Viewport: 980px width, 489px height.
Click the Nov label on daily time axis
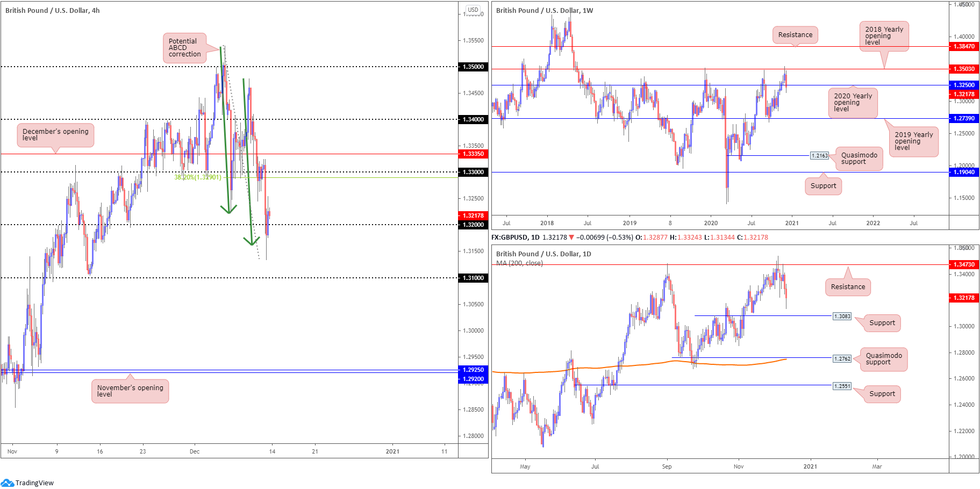[x=739, y=466]
